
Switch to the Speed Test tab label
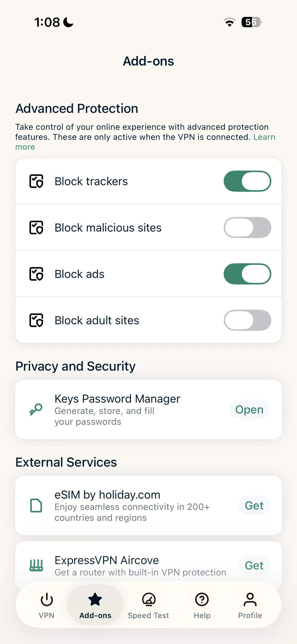pos(148,615)
